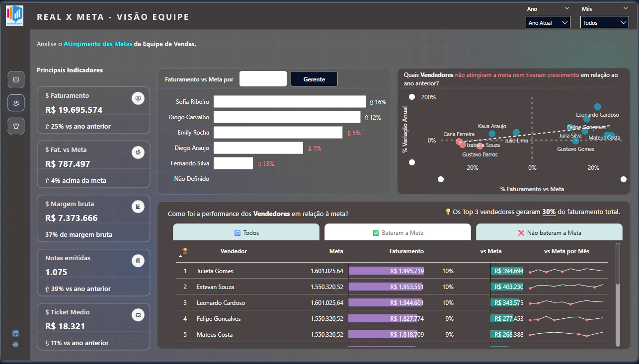Expand the Ano slicer header chevron
Screen dimensions: 639x364
pyautogui.click(x=567, y=8)
